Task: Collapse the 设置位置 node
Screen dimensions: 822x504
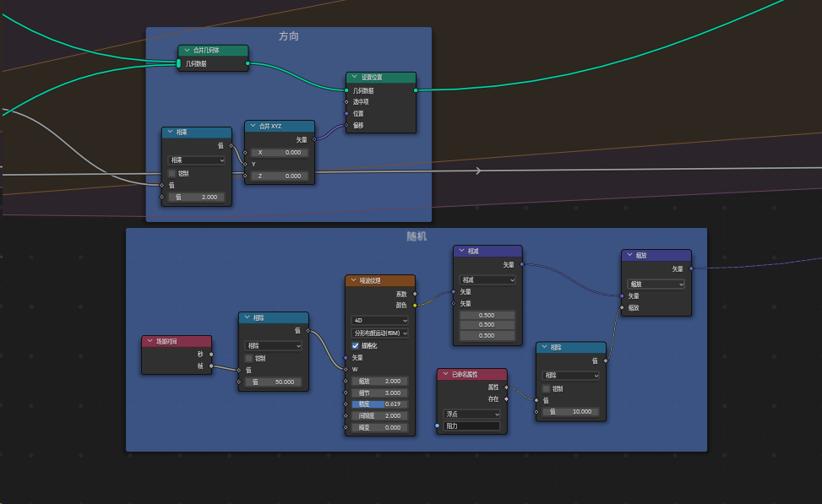Action: pyautogui.click(x=354, y=77)
